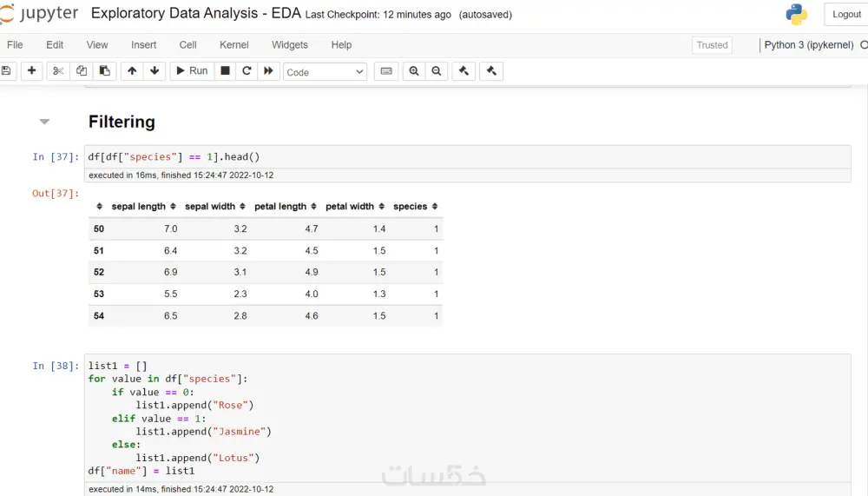Cut selected cell with scissors icon

click(58, 71)
